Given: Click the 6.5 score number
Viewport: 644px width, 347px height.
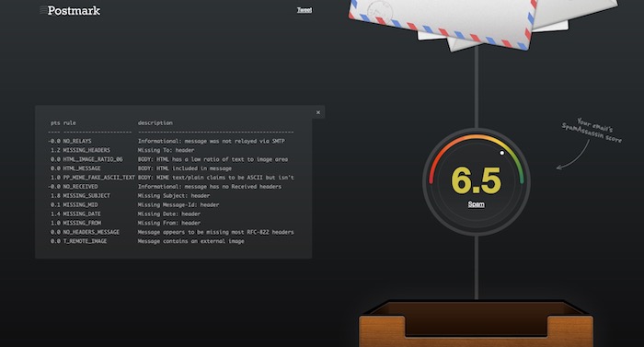Looking at the screenshot, I should 476,180.
